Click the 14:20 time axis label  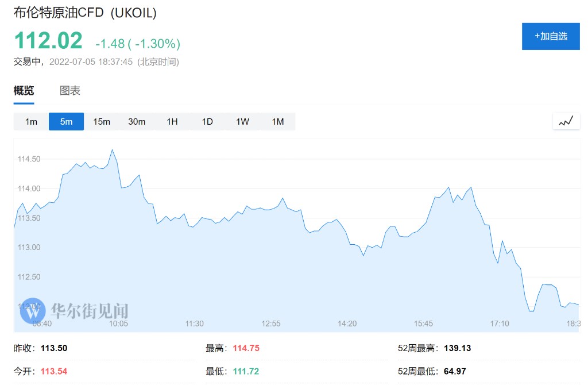point(347,324)
